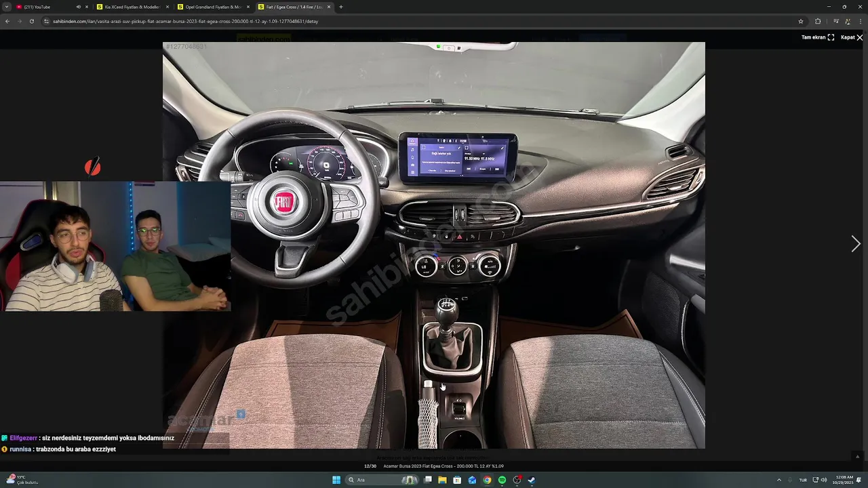
Task: Close the Fiat Egea Cross tab
Action: pyautogui.click(x=329, y=7)
